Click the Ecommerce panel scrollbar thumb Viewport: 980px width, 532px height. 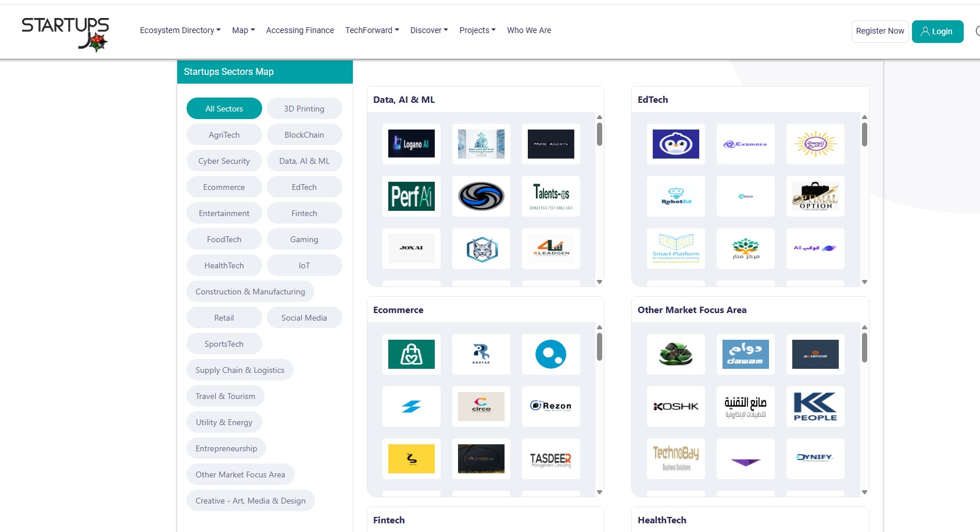[x=599, y=347]
